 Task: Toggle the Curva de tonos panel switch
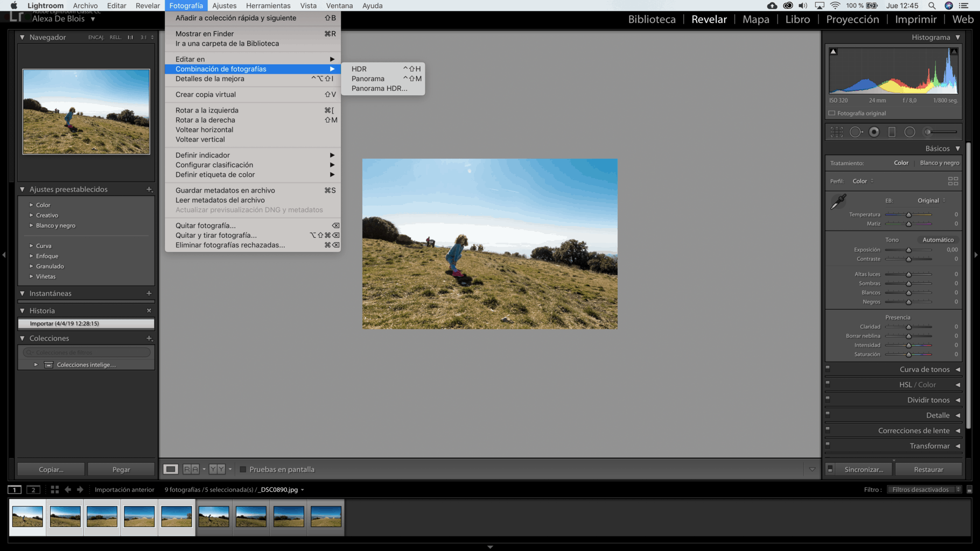tap(828, 369)
